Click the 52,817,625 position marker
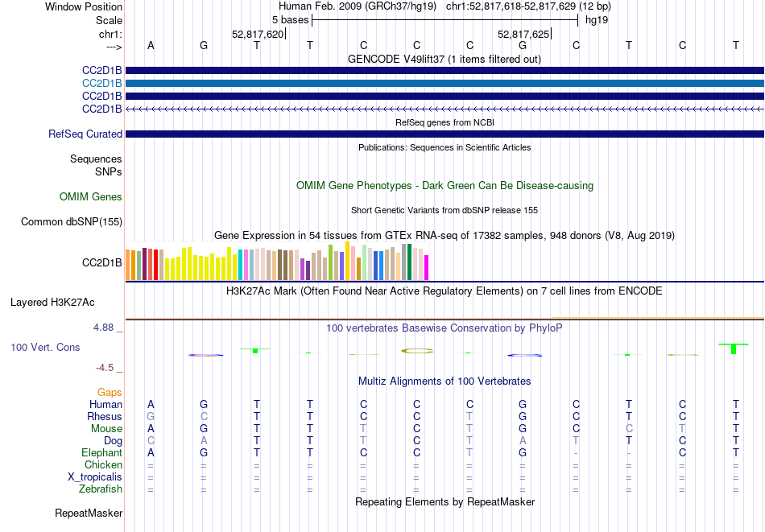Screen dimensions: 765x532 pos(524,34)
